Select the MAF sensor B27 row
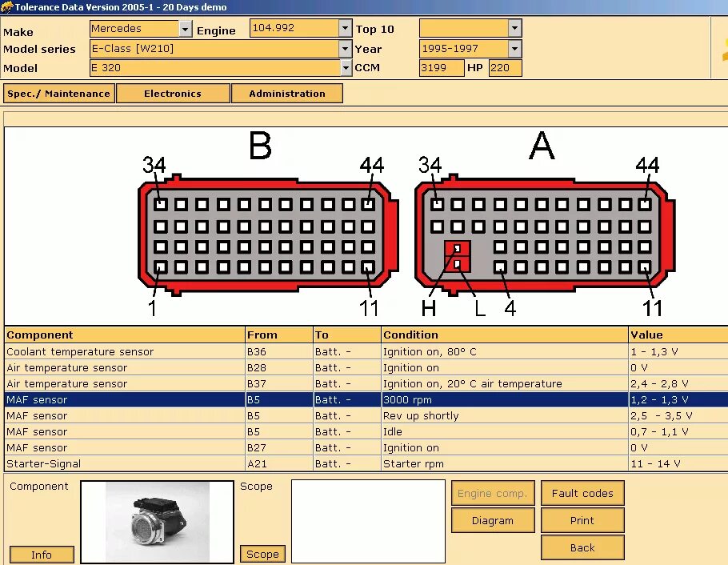This screenshot has width=728, height=565. point(366,448)
